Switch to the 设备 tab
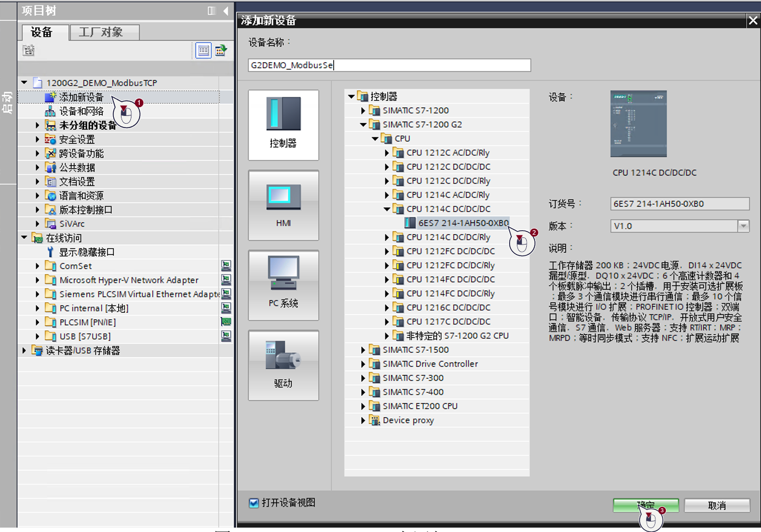761x532 pixels. tap(42, 32)
